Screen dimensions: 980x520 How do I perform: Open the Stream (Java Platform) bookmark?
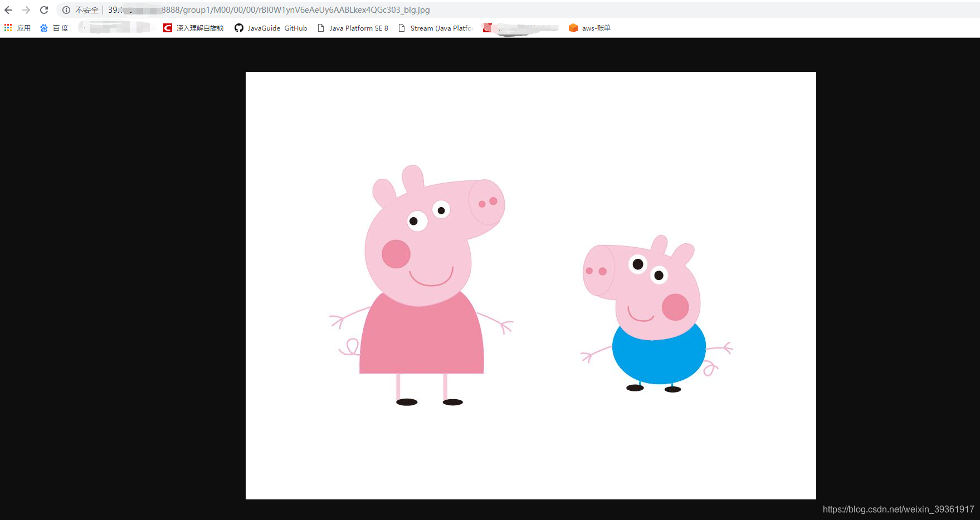(436, 28)
